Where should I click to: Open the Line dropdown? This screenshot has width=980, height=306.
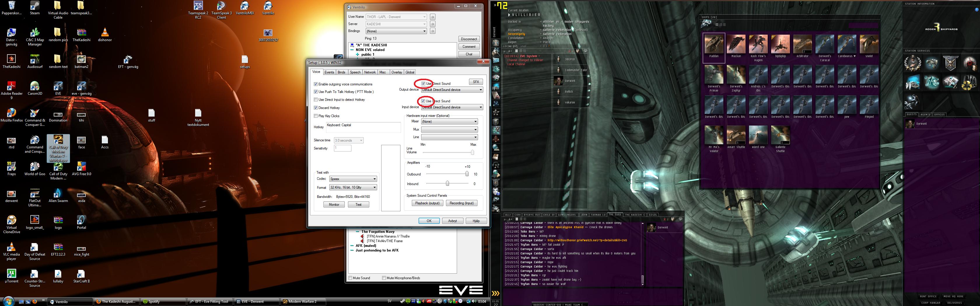coord(449,137)
